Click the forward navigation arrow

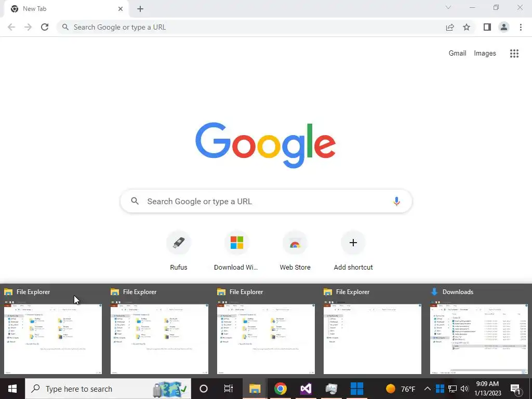(28, 27)
